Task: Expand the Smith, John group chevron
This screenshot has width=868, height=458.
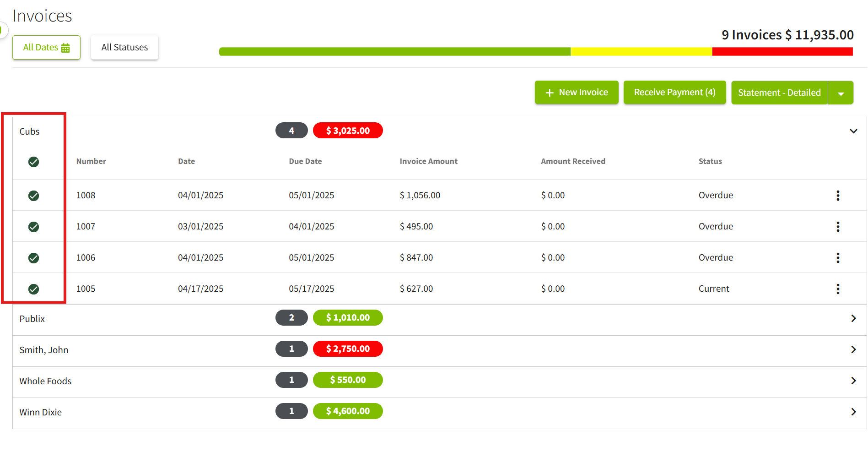Action: click(853, 349)
